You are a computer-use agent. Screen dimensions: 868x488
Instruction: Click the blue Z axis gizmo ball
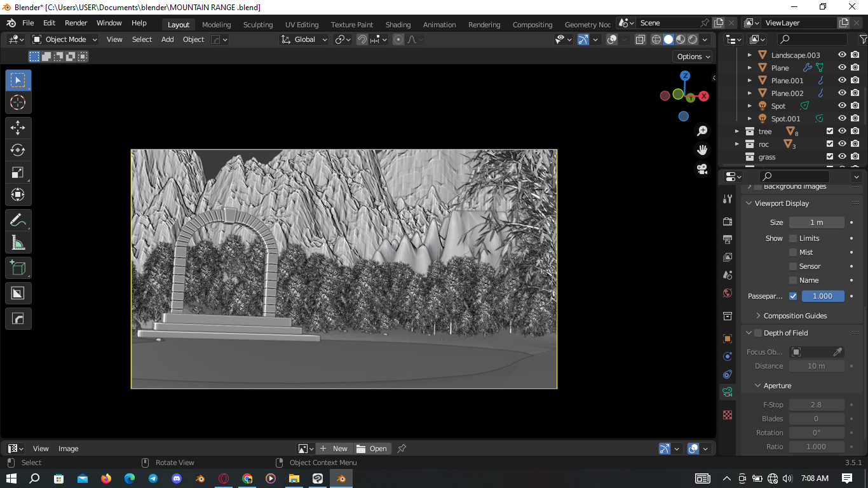click(x=685, y=76)
